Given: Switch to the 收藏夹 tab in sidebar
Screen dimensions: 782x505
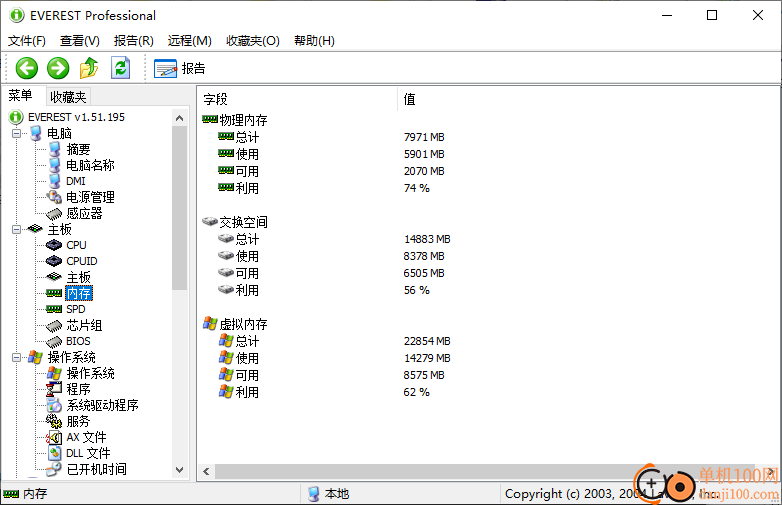Looking at the screenshot, I should pyautogui.click(x=68, y=97).
